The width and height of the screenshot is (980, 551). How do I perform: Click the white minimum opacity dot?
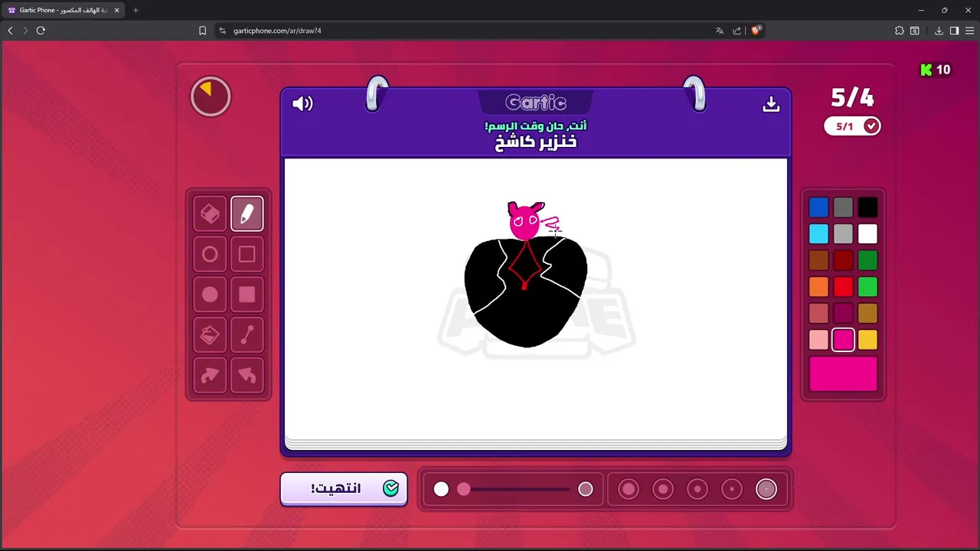pos(441,489)
